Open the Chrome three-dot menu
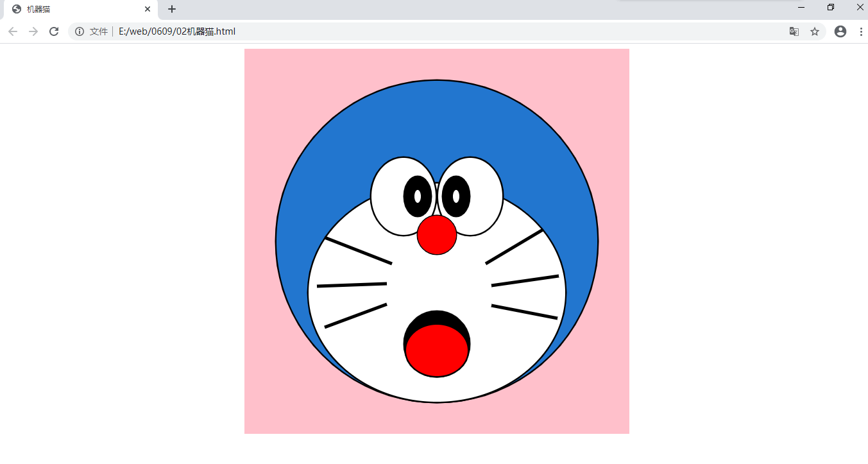 tap(860, 31)
